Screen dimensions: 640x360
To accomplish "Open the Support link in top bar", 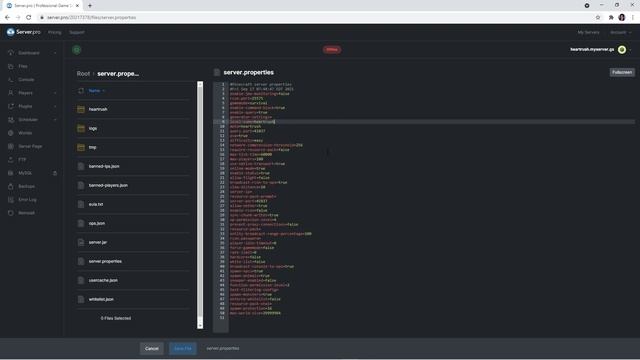I will click(77, 32).
